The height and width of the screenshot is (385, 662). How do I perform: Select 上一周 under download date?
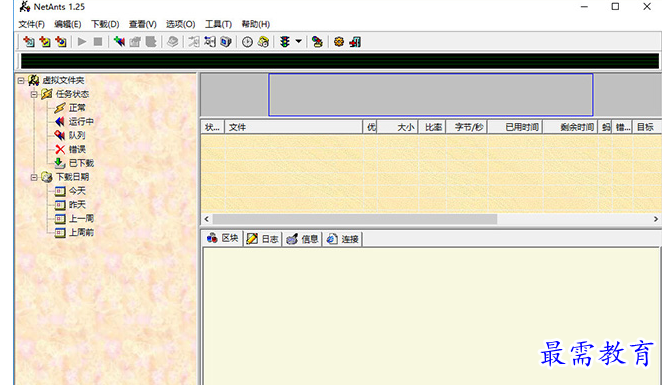point(81,218)
